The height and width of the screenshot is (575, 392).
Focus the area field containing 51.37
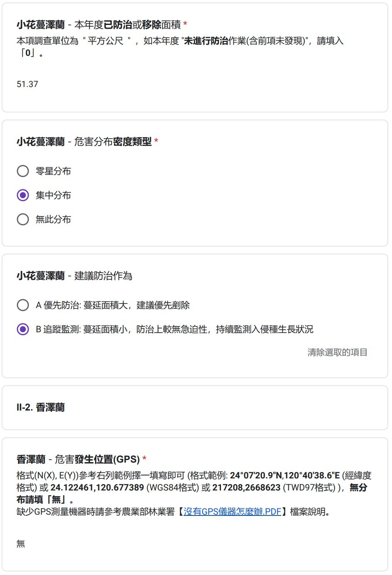(x=125, y=84)
